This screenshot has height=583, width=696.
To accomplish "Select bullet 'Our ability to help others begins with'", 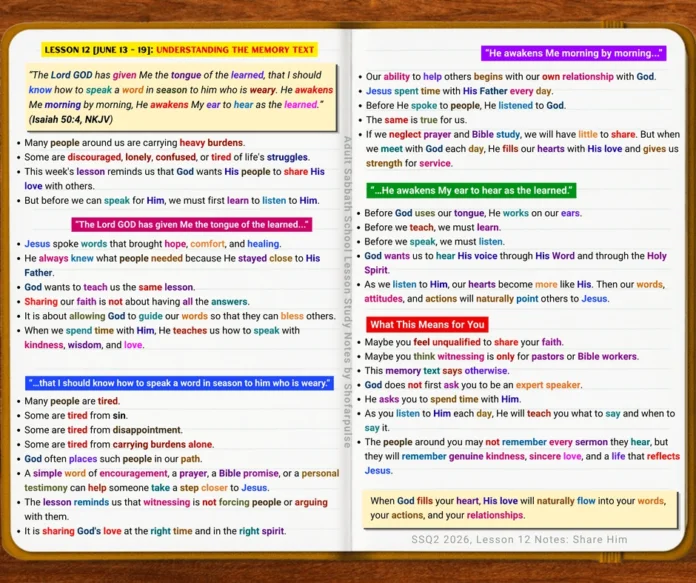I will (511, 76).
